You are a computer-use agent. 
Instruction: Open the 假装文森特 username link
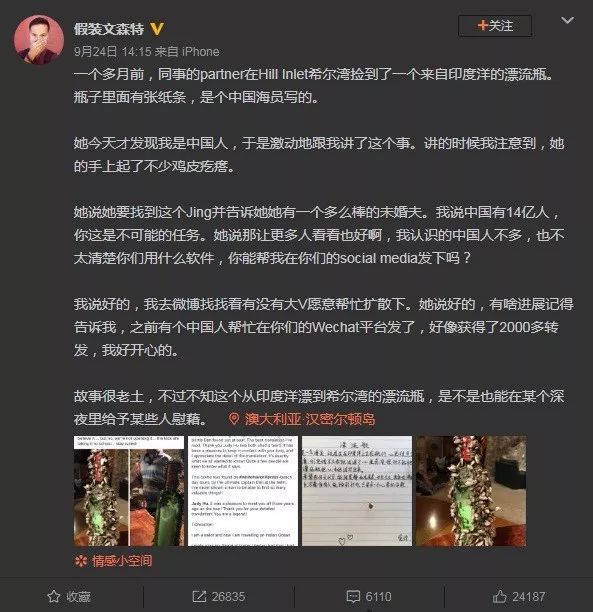pos(109,29)
